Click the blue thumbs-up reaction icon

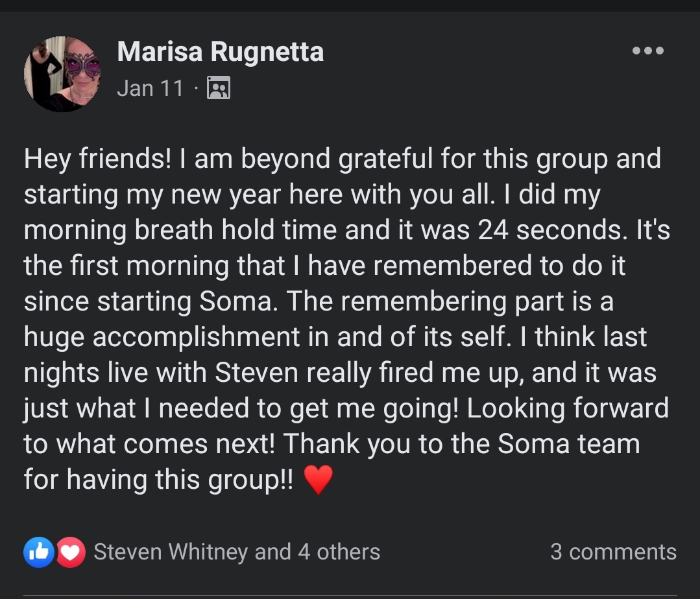point(39,552)
